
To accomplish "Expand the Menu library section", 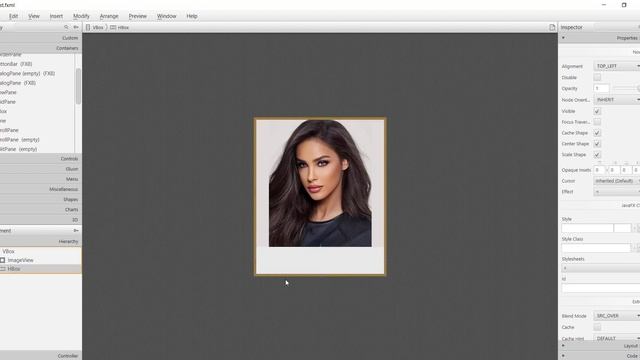I will point(40,179).
